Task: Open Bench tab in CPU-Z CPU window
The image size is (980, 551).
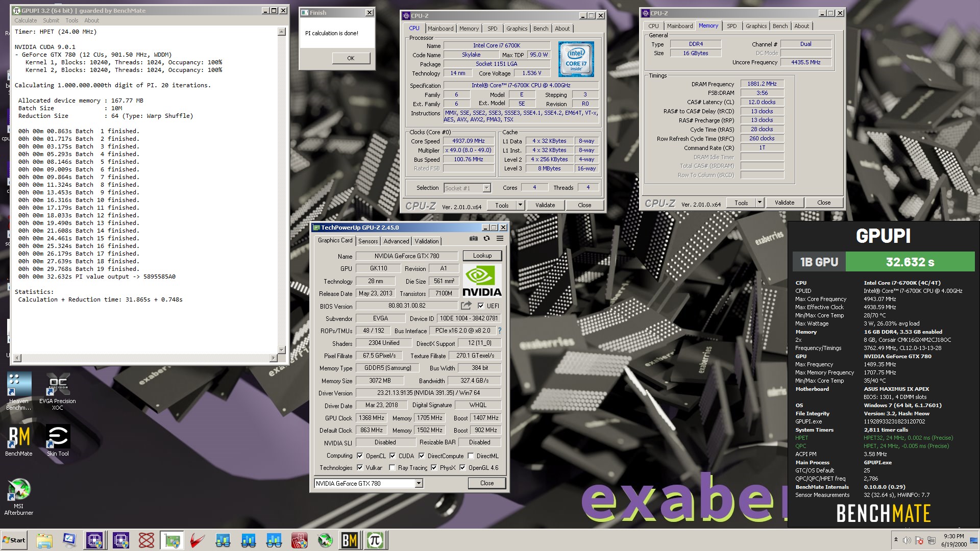Action: point(541,29)
